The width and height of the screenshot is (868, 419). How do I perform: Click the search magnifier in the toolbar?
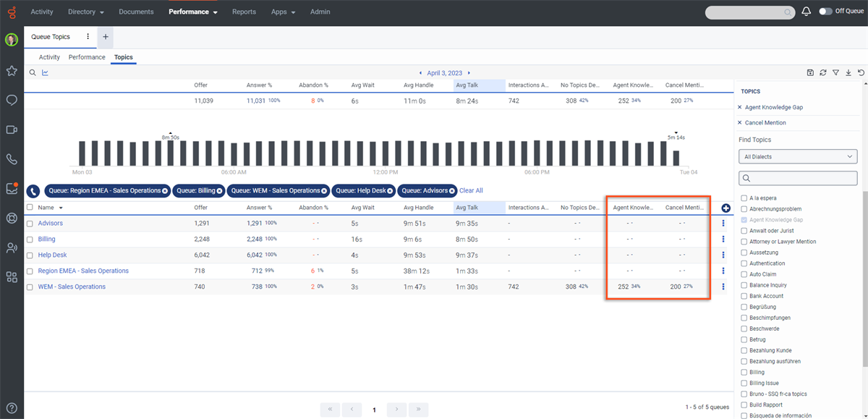click(x=32, y=72)
